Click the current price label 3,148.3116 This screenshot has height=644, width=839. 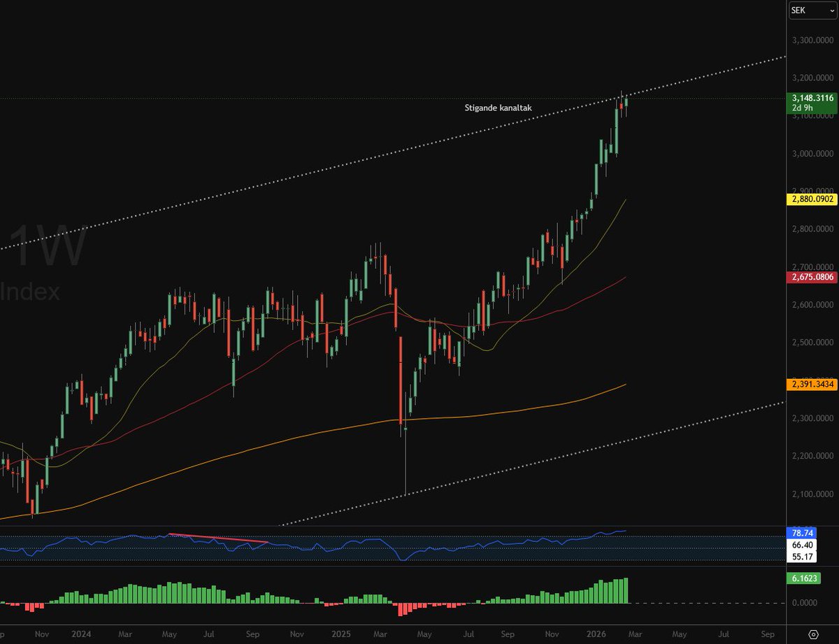click(812, 99)
